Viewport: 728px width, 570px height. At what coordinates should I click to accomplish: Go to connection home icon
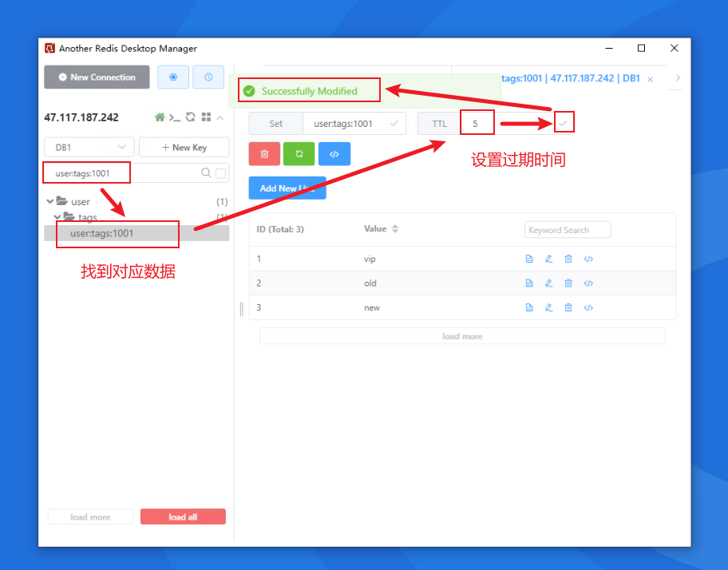tap(160, 117)
